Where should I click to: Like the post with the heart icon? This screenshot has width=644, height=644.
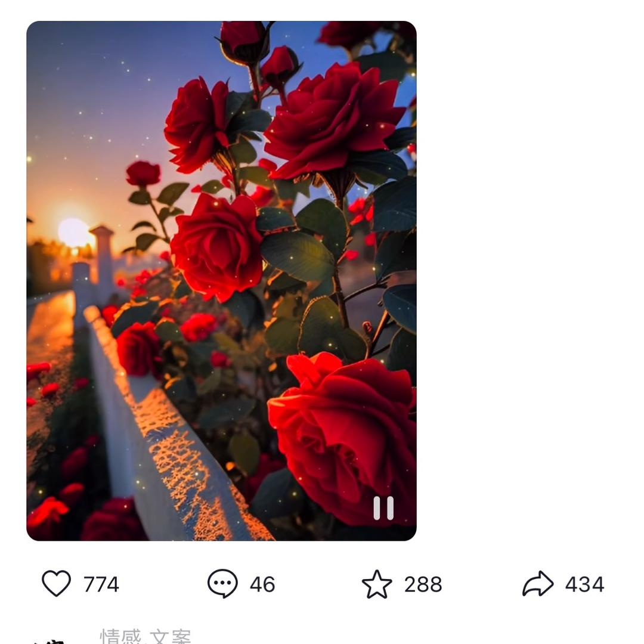[x=57, y=583]
